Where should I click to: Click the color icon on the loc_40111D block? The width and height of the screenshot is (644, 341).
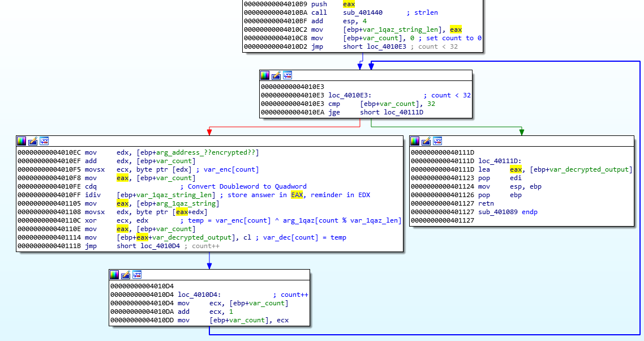(x=415, y=141)
